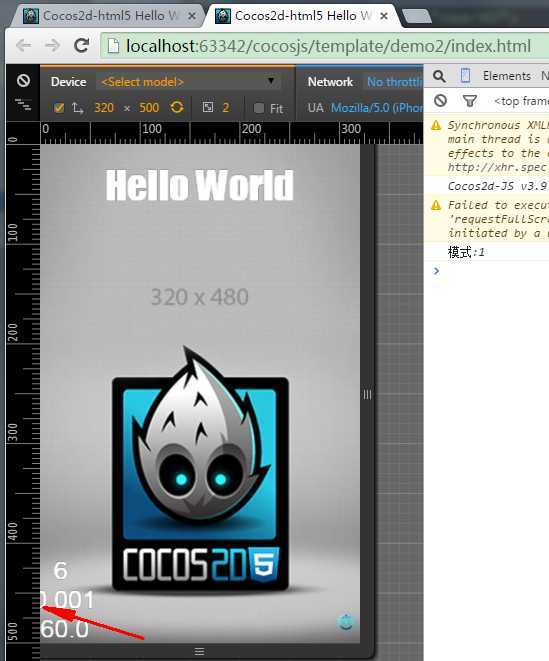Click the Hello World title text
549x661 pixels.
(x=199, y=185)
